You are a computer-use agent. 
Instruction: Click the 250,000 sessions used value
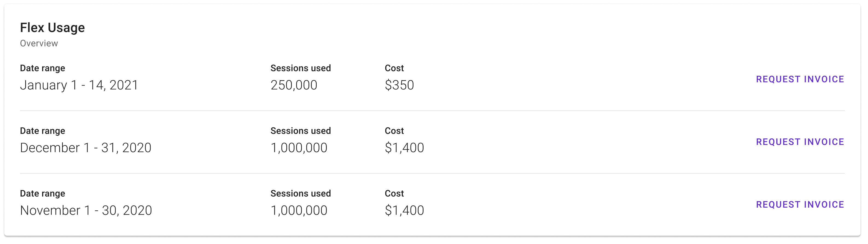coord(294,85)
